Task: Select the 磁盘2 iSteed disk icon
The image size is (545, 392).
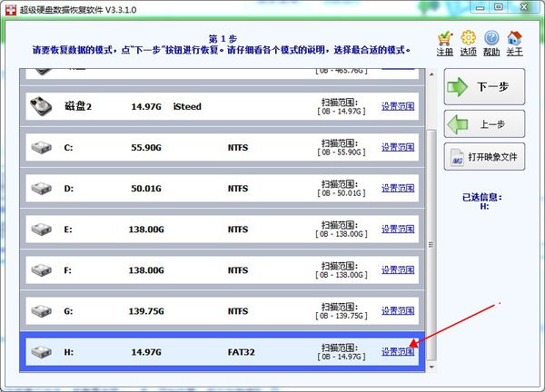Action: pyautogui.click(x=42, y=105)
